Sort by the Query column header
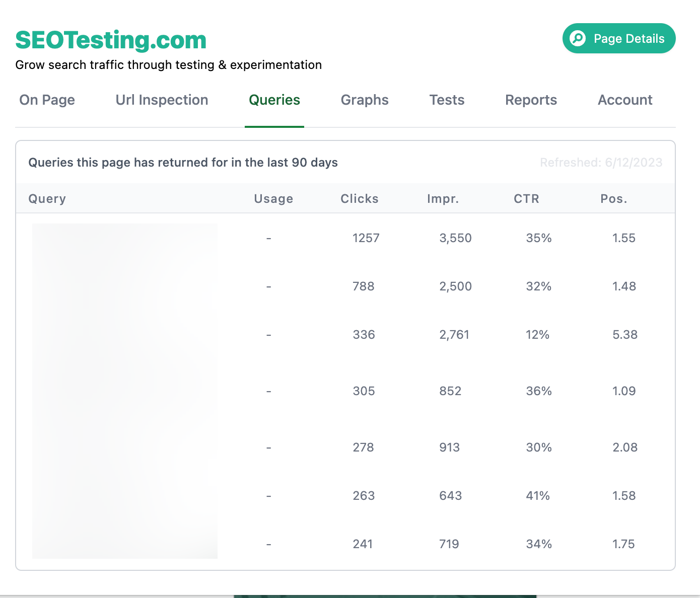 coord(47,199)
